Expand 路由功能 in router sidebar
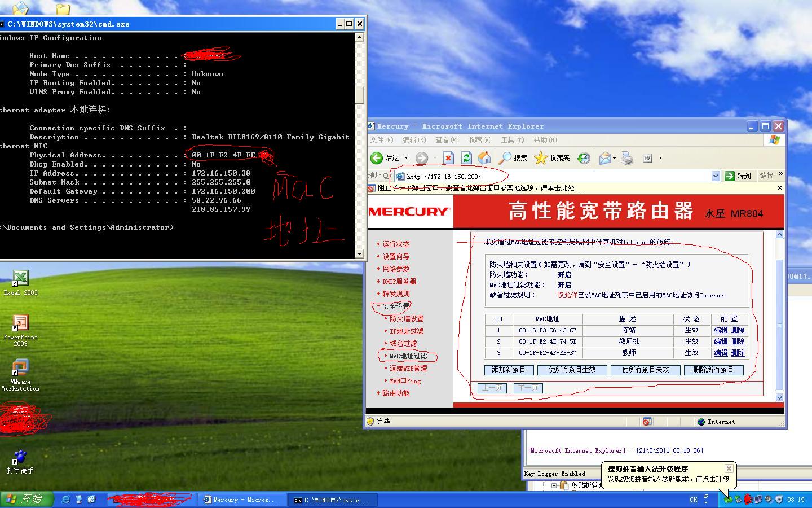The width and height of the screenshot is (812, 508). (x=392, y=393)
